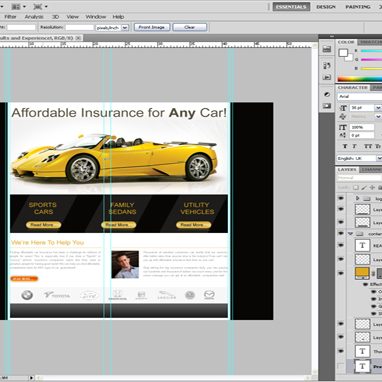Click the lock all icon in Layers panel
The height and width of the screenshot is (382, 382).
click(380, 188)
